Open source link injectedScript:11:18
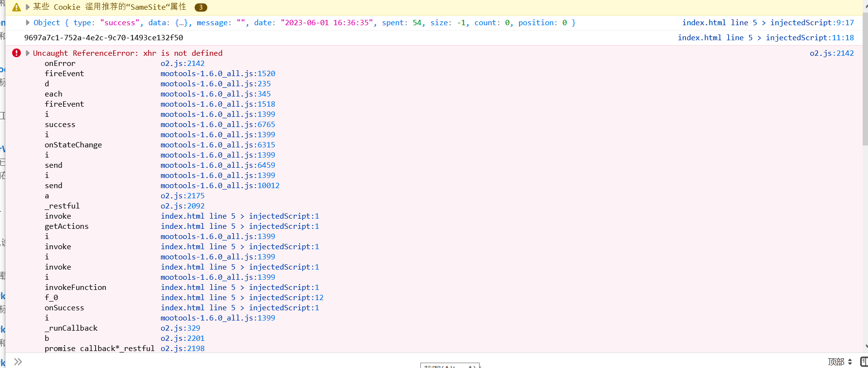868x368 pixels. coord(766,38)
